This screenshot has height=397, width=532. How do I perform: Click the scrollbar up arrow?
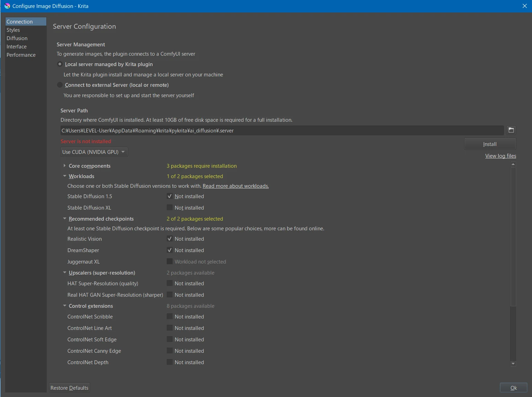tap(513, 164)
